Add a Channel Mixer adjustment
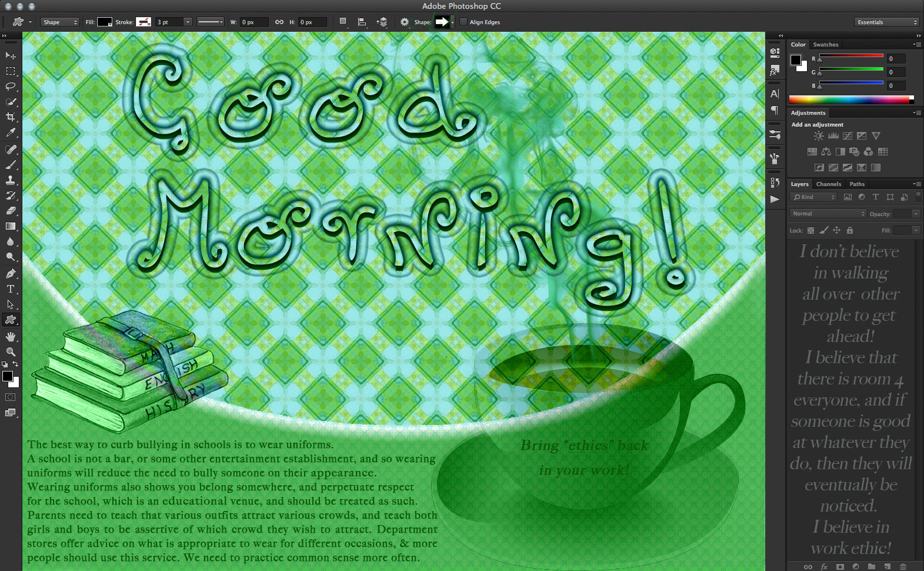924x571 pixels. point(869,152)
